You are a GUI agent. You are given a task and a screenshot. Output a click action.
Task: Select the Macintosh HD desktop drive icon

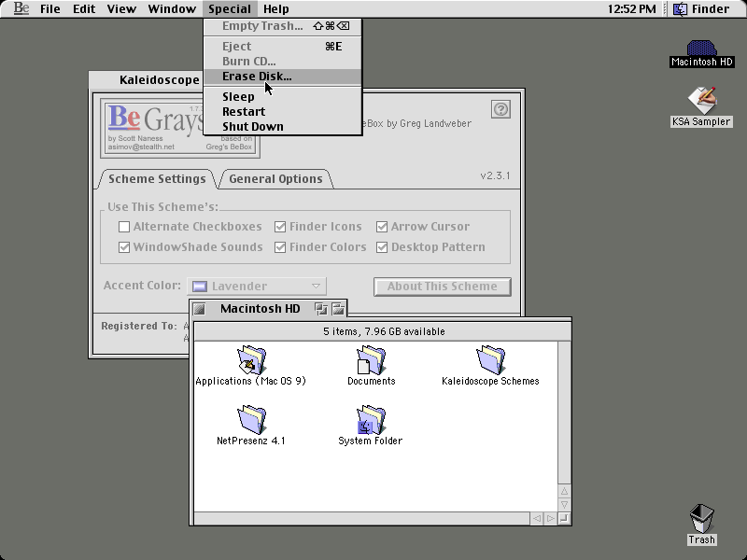(x=701, y=48)
